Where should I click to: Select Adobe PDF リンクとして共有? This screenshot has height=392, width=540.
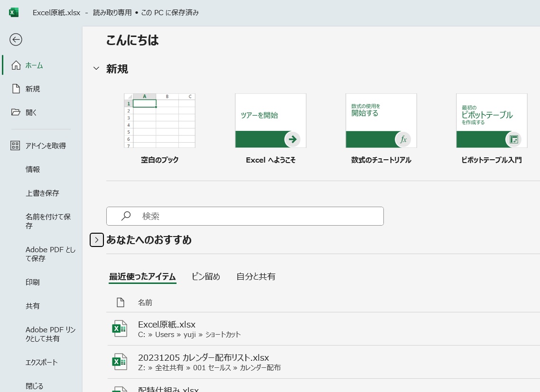tap(50, 334)
